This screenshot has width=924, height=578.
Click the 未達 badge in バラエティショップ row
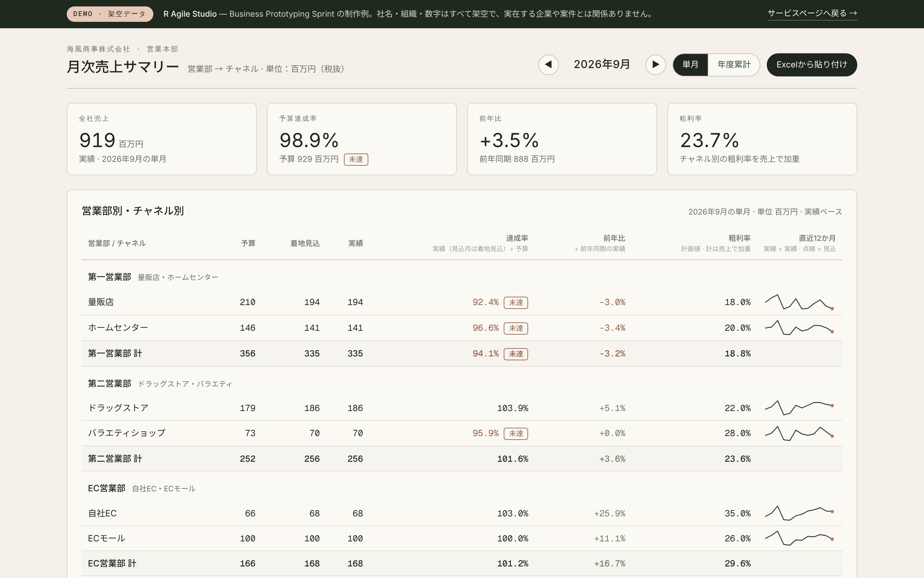click(516, 433)
